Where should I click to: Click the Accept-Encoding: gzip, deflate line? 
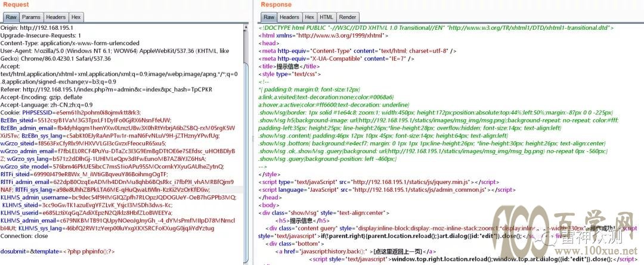click(41, 97)
